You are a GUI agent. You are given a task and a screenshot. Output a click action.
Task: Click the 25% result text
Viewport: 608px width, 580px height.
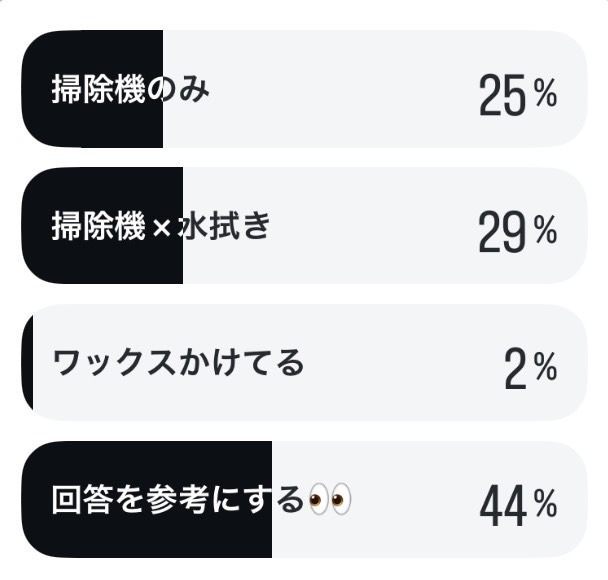(518, 95)
